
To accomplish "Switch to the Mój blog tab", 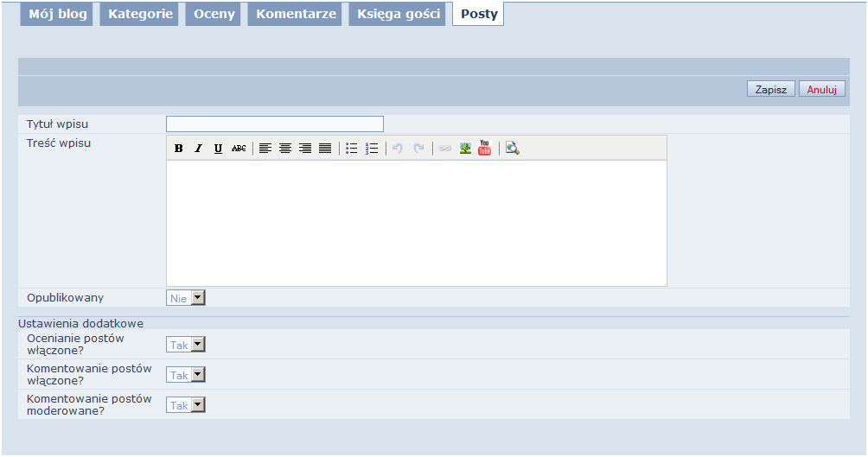I will 57,15.
